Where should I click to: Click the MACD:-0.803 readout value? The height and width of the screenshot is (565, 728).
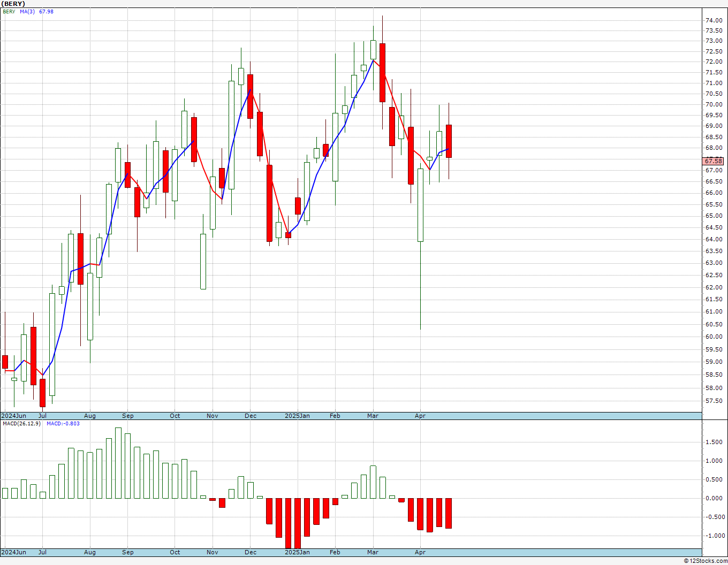coord(63,424)
